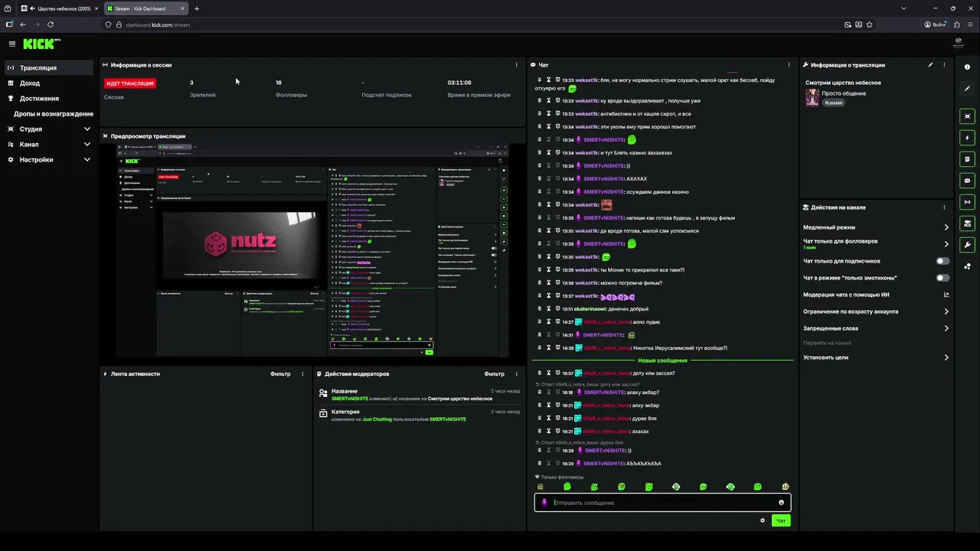
Task: Toggle the channel actions widget icon in sidebar
Action: (x=967, y=223)
